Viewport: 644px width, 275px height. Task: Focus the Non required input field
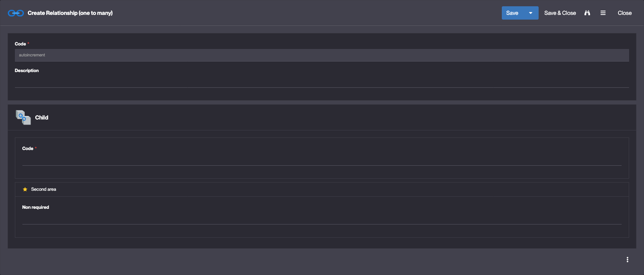322,218
